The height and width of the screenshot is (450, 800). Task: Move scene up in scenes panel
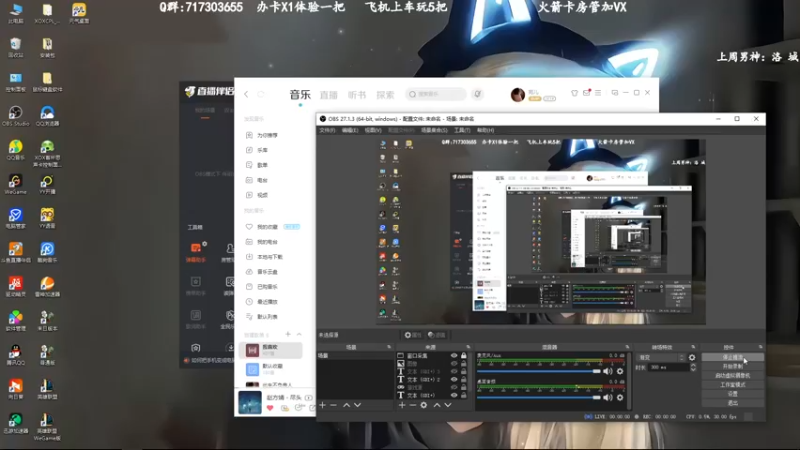coord(346,405)
